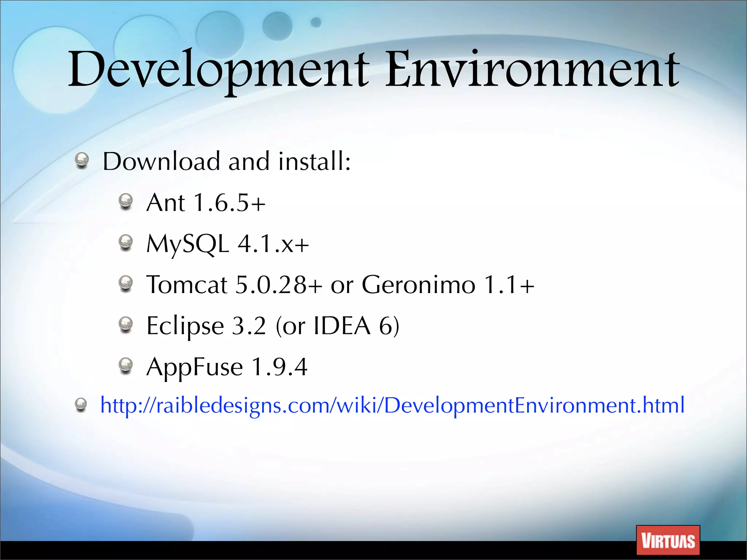747x560 pixels.
Task: Click the Virtuas logo badge
Action: [668, 540]
